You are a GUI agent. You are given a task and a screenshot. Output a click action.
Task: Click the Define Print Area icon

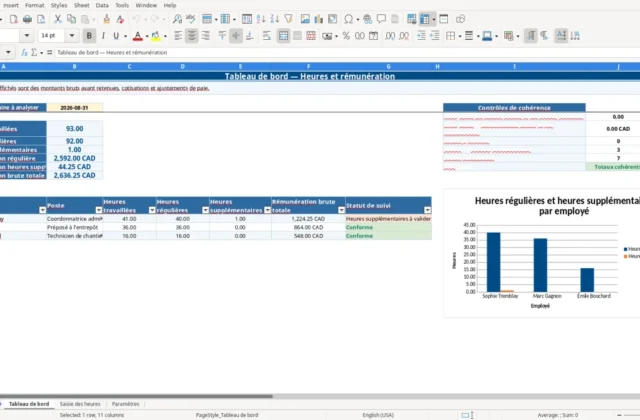[411, 19]
